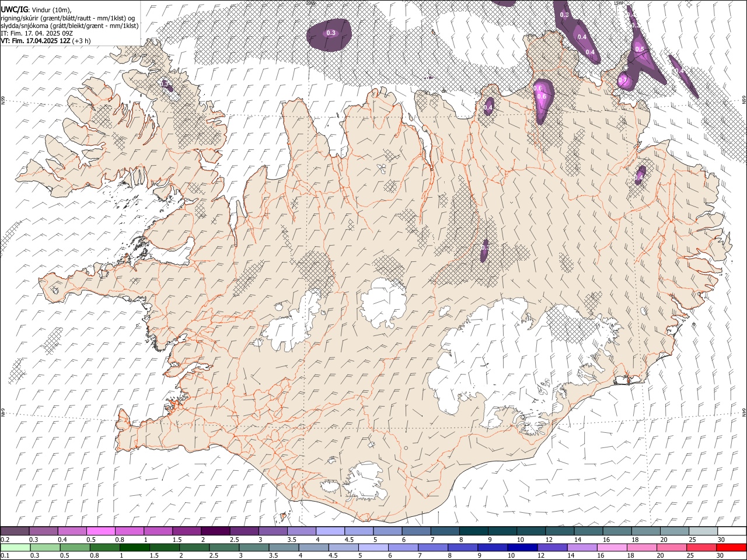Select the dark mauve 0.2 snow legend swatch
Viewport: 747px width, 560px height.
point(15,531)
